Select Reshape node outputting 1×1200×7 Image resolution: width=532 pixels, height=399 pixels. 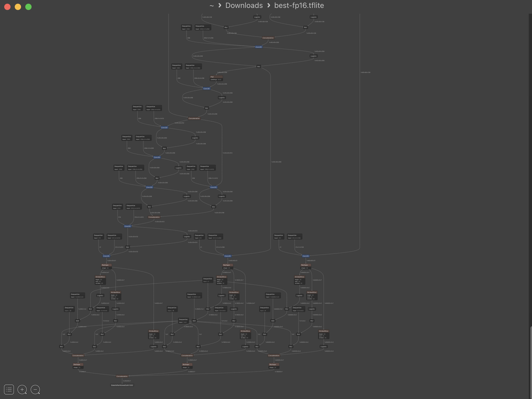pos(78,366)
